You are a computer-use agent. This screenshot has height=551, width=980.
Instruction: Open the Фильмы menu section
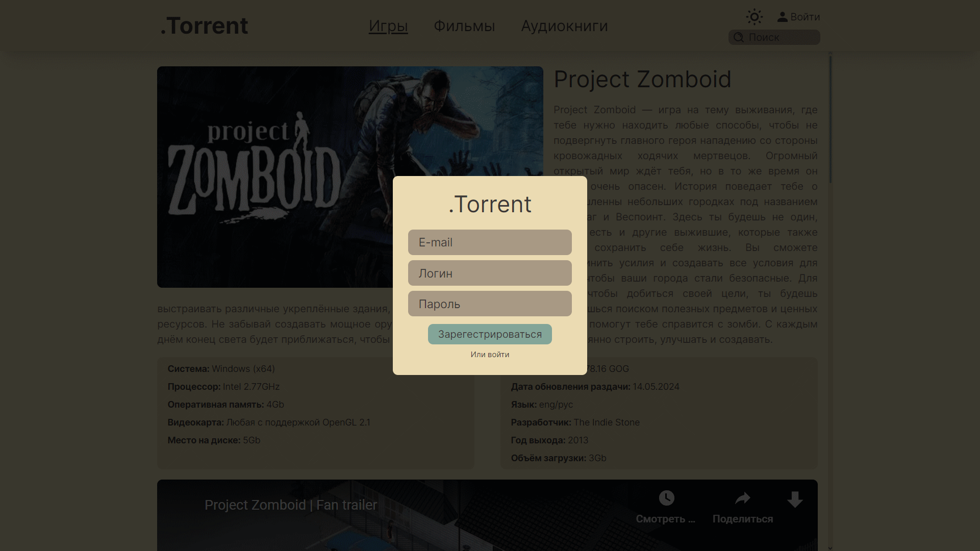click(464, 26)
